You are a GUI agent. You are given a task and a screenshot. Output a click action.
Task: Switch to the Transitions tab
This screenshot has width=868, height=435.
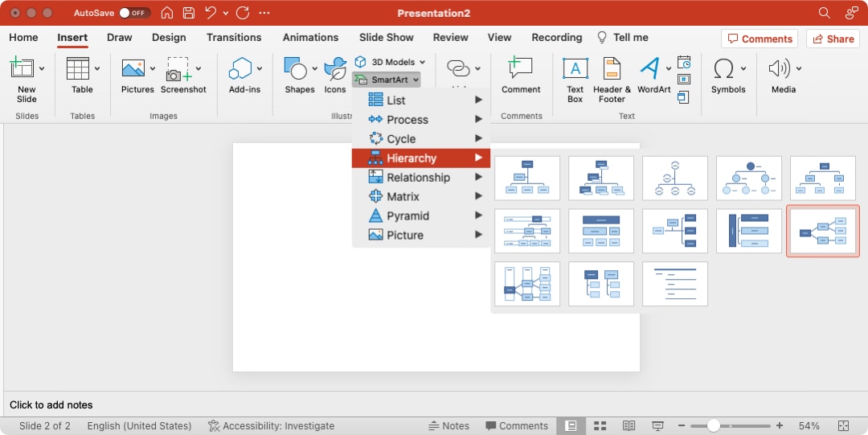234,37
